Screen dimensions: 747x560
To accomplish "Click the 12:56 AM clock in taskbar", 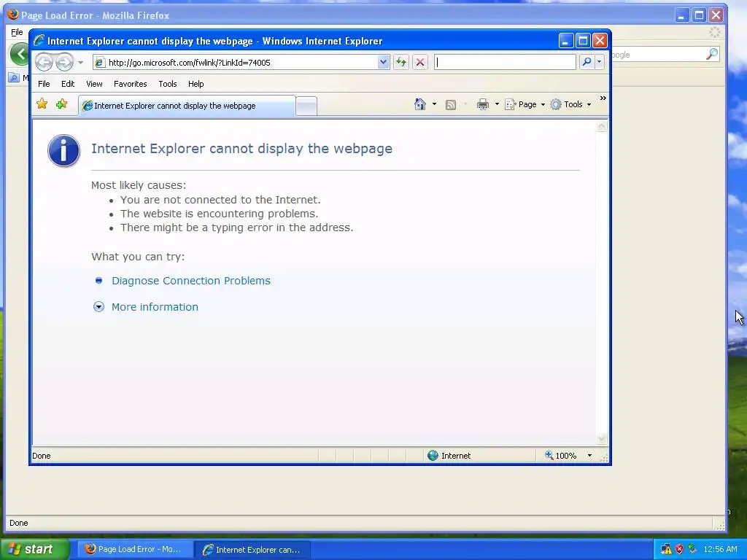I will click(x=720, y=550).
